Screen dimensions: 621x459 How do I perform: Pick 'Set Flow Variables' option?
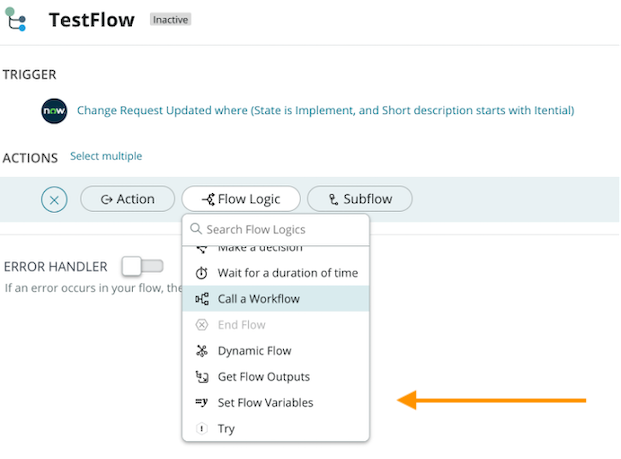(265, 403)
